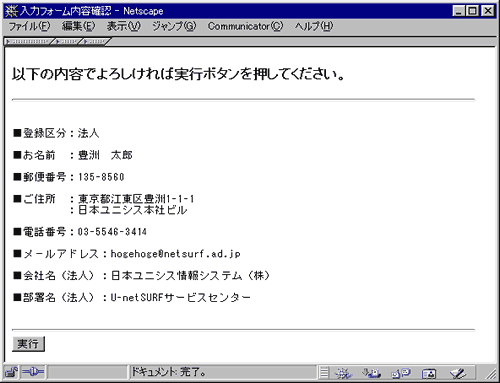The height and width of the screenshot is (383, 500).
Task: Click the security padlock icon in status bar
Action: pyautogui.click(x=12, y=372)
